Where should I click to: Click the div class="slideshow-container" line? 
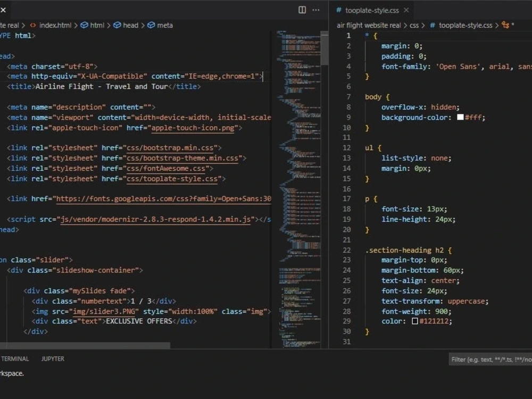[75, 270]
